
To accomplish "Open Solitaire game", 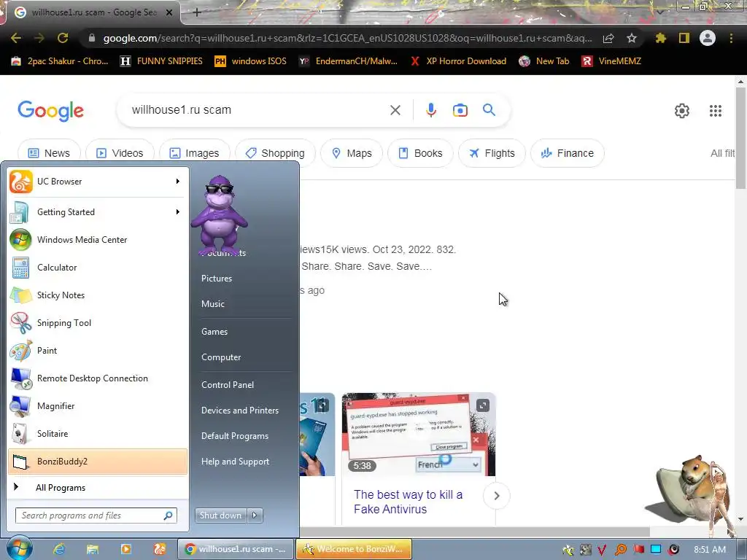I will coord(98,433).
